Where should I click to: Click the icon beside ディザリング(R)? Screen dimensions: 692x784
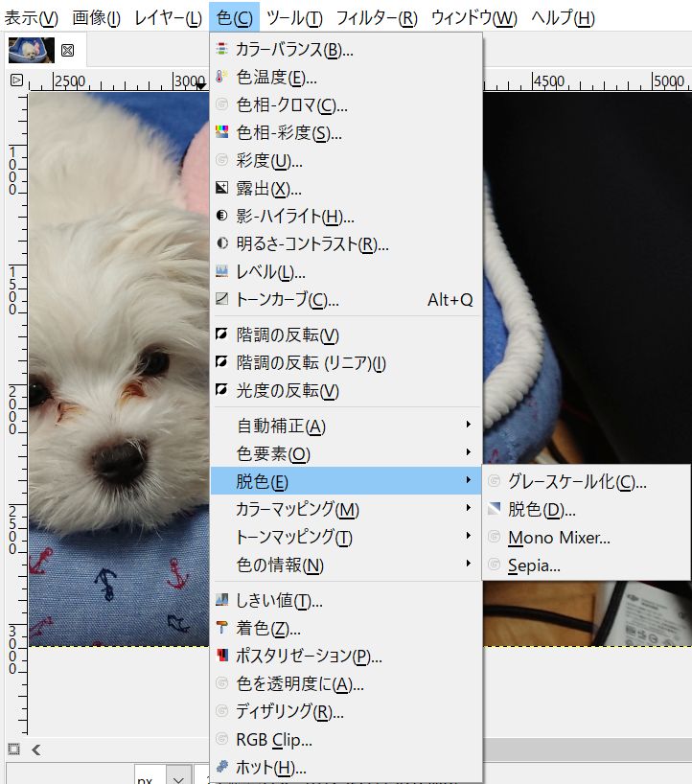click(x=221, y=711)
